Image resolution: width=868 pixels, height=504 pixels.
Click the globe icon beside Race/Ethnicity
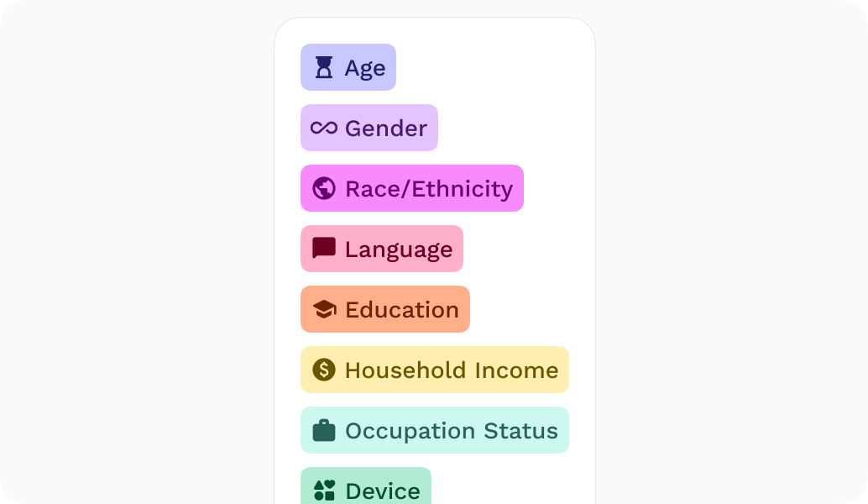coord(324,188)
